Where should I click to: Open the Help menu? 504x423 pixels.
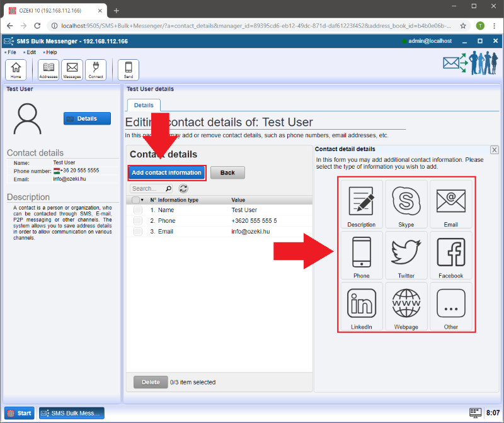tap(50, 52)
